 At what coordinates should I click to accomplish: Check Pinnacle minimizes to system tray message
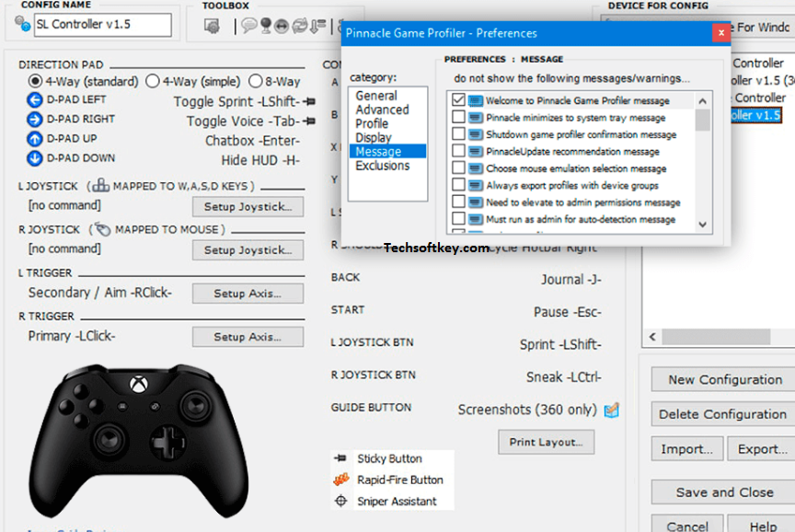[458, 117]
